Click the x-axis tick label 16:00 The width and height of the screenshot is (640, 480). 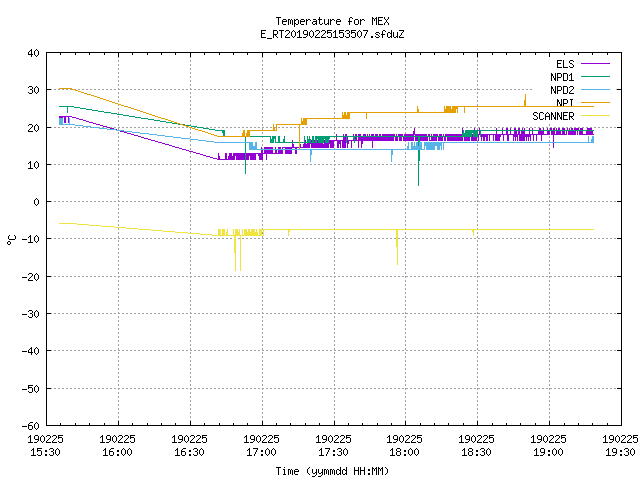(x=117, y=452)
